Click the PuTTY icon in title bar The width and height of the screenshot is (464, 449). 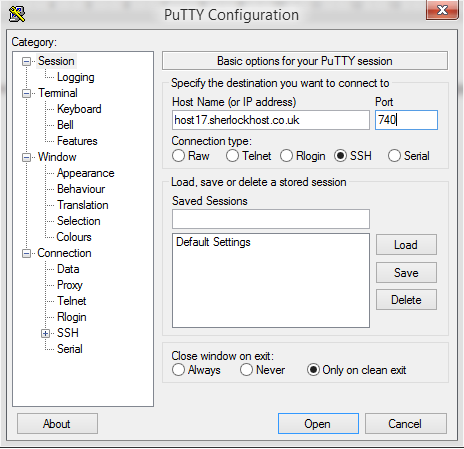(17, 14)
